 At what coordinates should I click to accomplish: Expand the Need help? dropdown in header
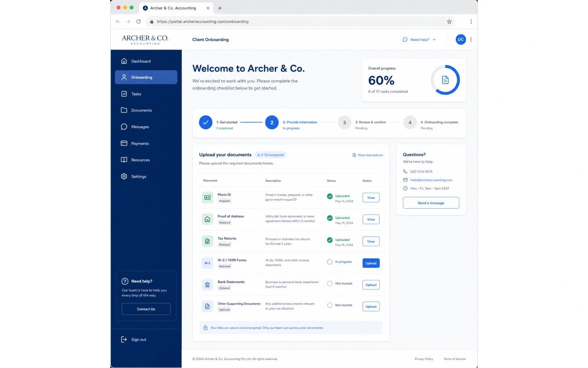(x=419, y=40)
